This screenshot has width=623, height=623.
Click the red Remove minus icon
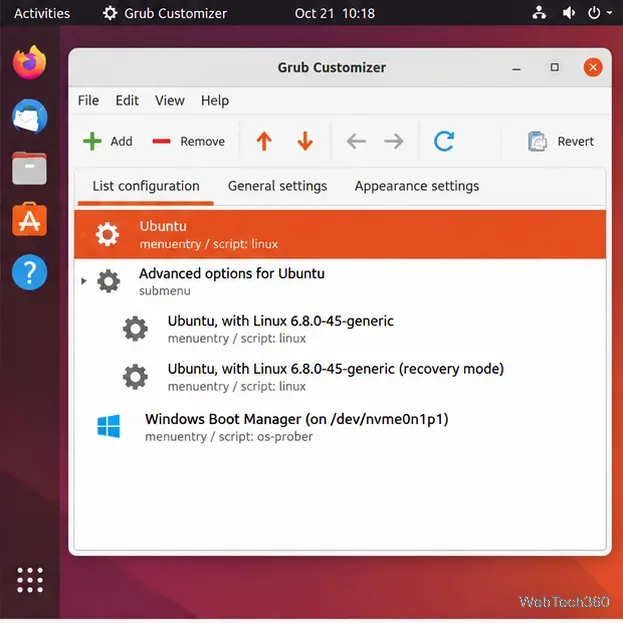(x=161, y=141)
